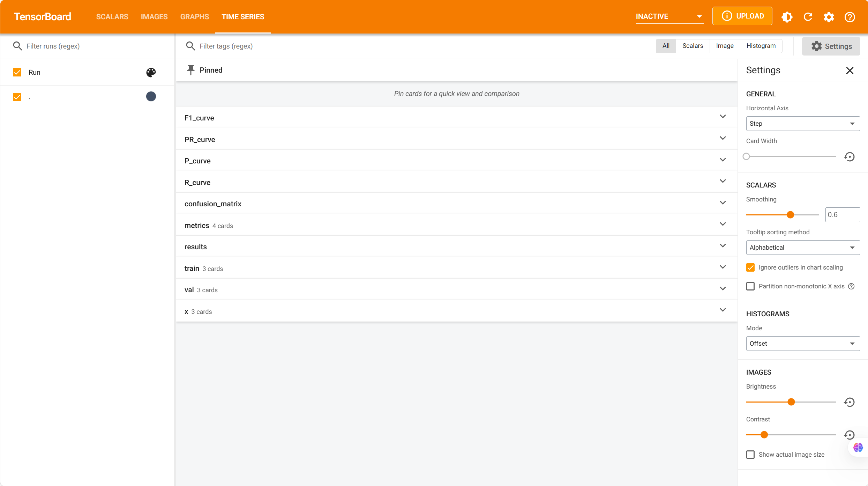Click the Smoothing slider handle
The height and width of the screenshot is (486, 868).
pyautogui.click(x=791, y=215)
